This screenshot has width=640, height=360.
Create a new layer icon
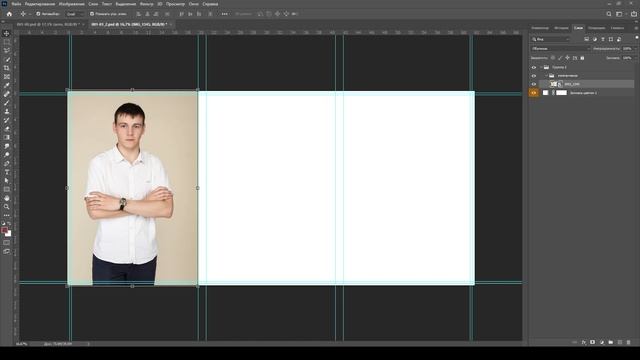[620, 342]
